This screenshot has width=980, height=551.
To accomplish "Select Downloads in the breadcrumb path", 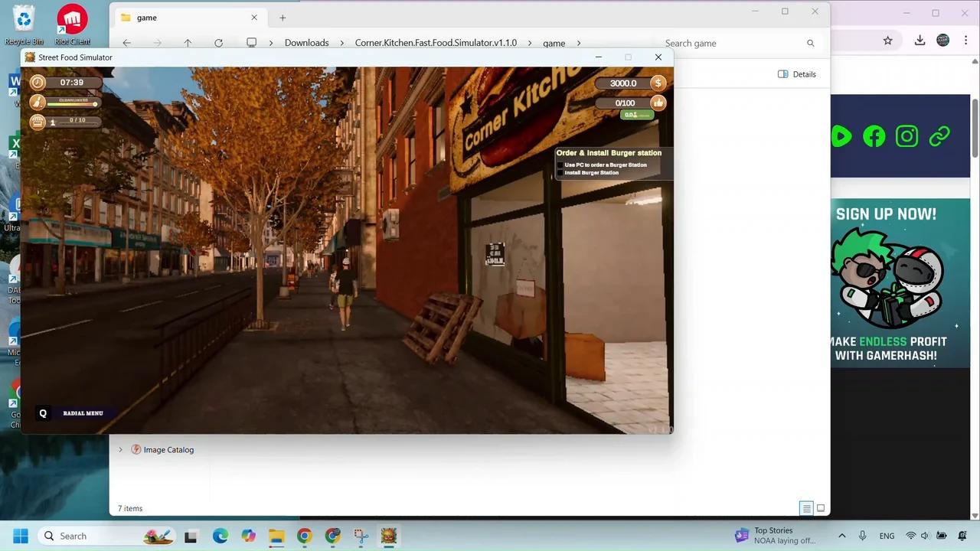I will click(306, 43).
